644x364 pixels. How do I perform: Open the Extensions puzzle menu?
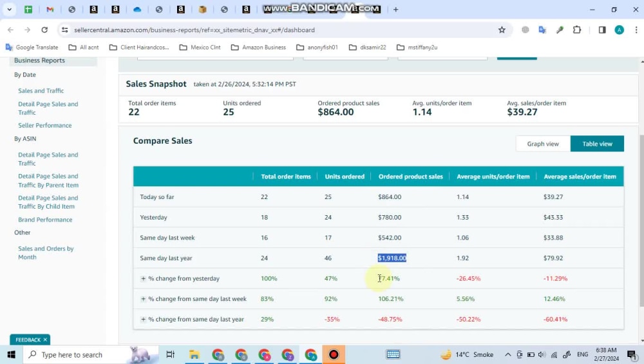pos(576,30)
